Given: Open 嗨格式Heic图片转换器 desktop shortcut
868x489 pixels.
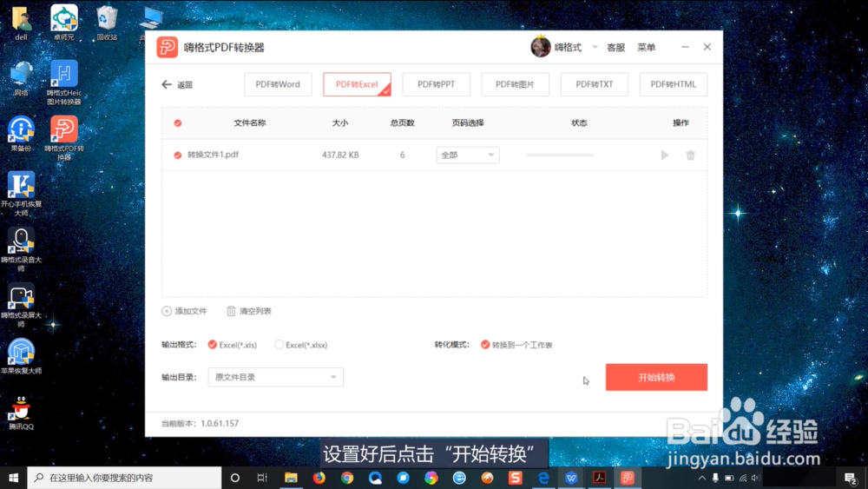Looking at the screenshot, I should click(63, 83).
